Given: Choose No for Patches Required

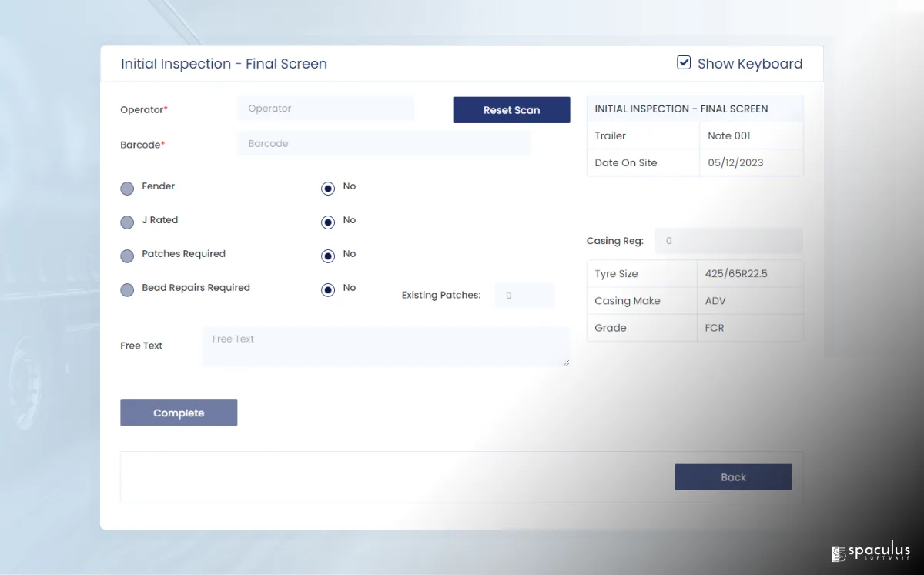Looking at the screenshot, I should coord(328,256).
